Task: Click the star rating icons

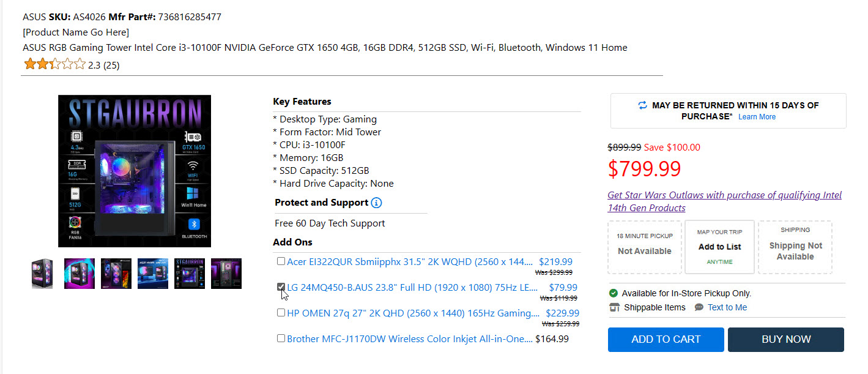Action: 54,64
